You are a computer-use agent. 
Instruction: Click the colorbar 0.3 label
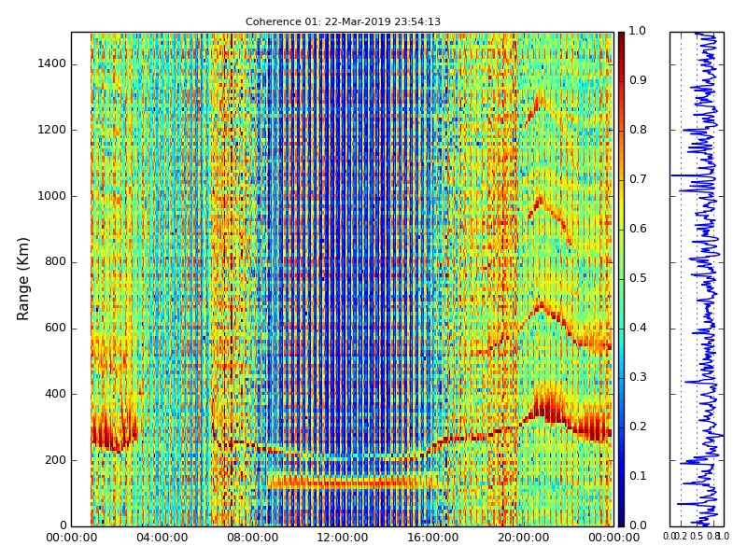click(638, 377)
